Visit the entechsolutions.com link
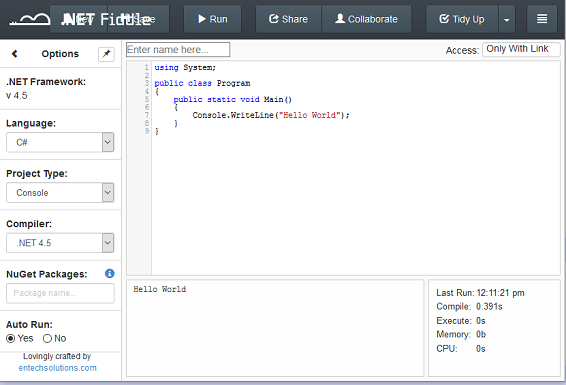The image size is (566, 385). [x=58, y=368]
